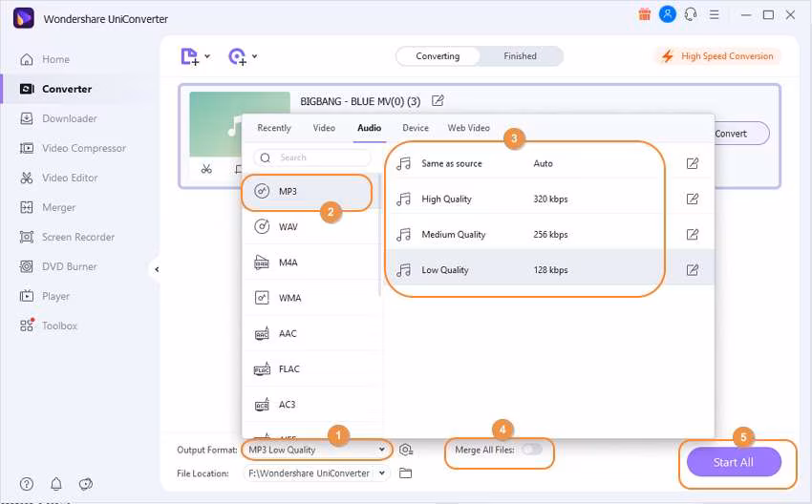Open the Downloader tool
This screenshot has height=504, width=812.
pyautogui.click(x=58, y=118)
